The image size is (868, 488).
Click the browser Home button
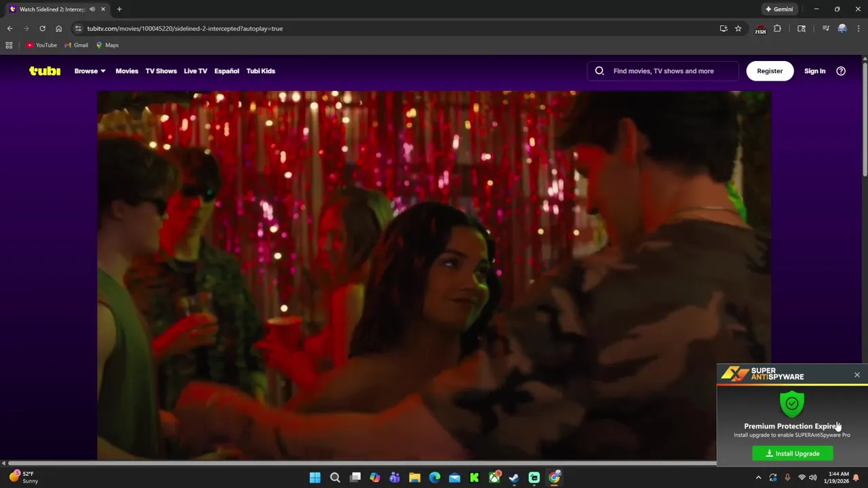point(58,28)
